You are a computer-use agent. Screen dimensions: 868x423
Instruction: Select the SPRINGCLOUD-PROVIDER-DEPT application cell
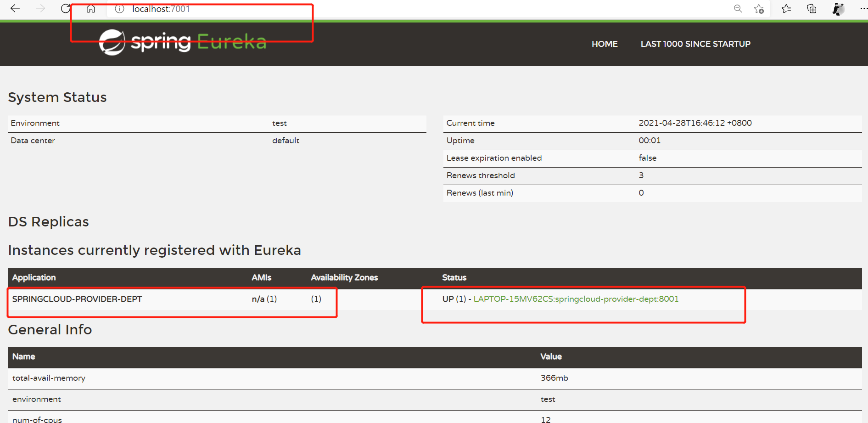point(77,299)
